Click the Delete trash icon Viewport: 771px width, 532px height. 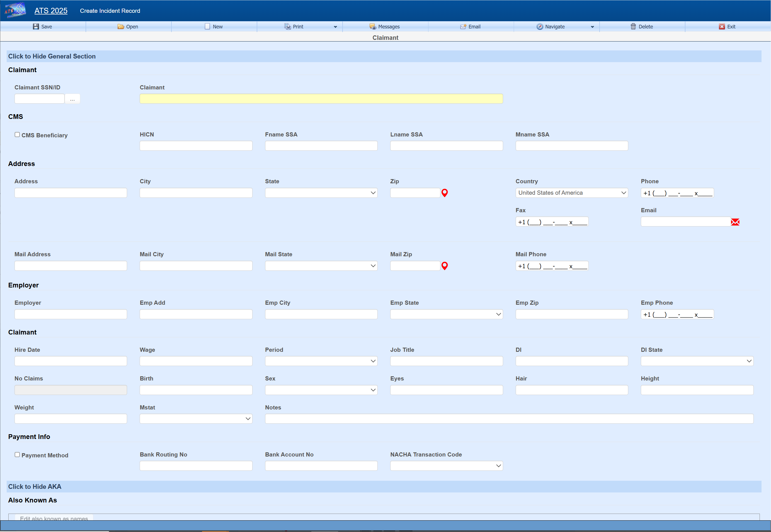pos(633,27)
